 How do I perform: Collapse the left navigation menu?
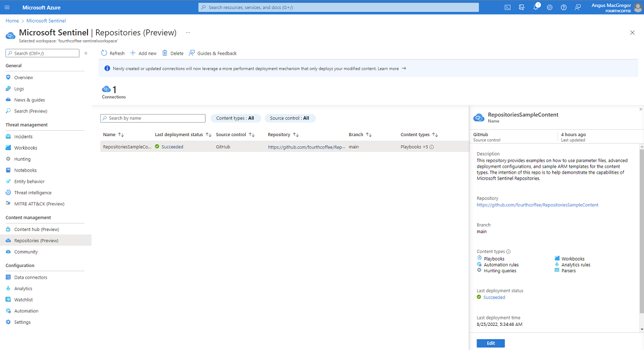coord(86,53)
